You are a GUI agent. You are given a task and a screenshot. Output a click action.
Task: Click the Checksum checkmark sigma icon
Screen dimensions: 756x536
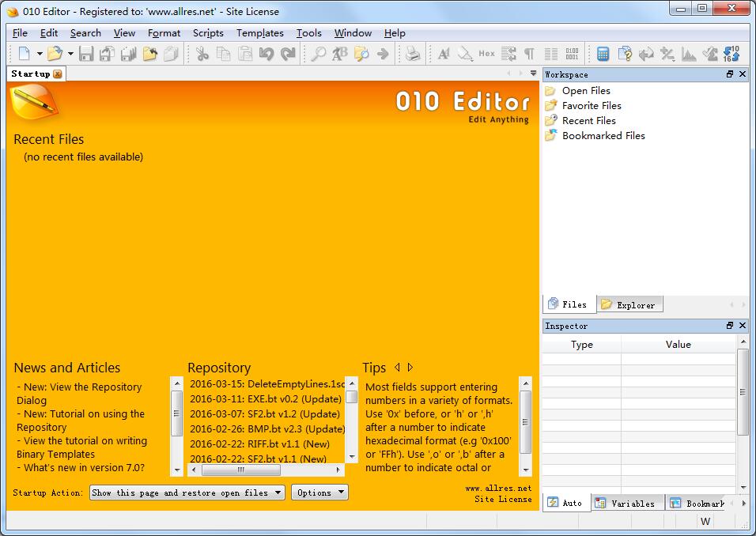click(710, 54)
